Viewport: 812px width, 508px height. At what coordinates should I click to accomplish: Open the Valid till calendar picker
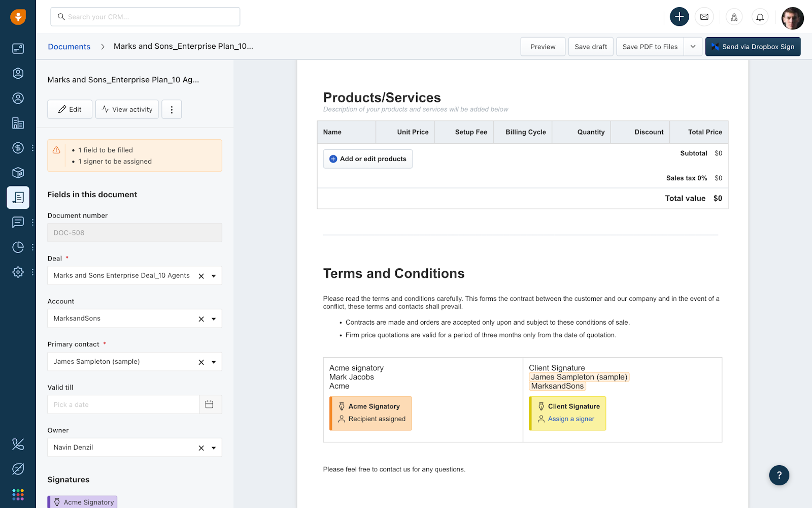click(x=209, y=404)
